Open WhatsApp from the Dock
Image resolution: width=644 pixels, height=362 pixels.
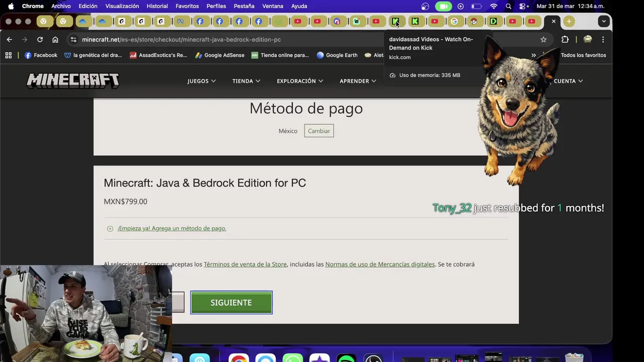pyautogui.click(x=292, y=358)
